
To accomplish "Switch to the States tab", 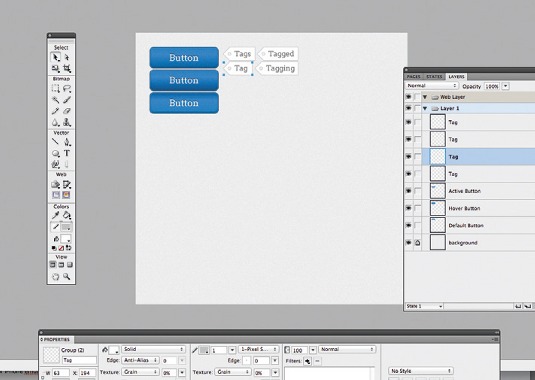I will pos(434,77).
